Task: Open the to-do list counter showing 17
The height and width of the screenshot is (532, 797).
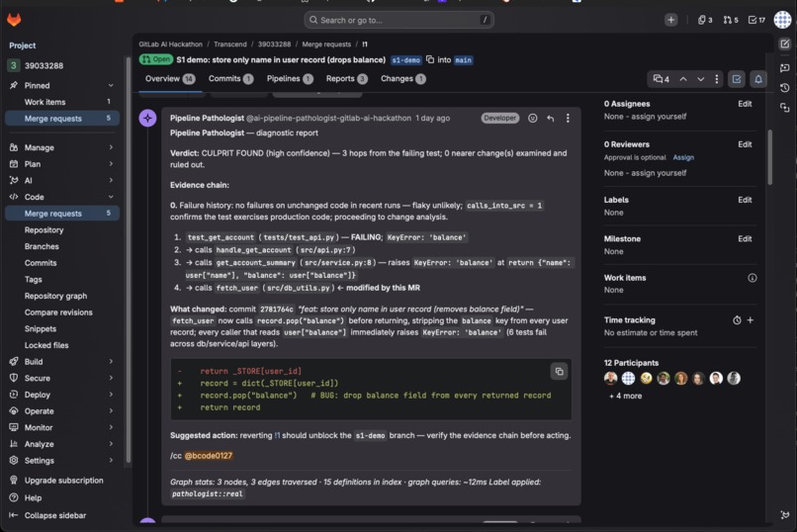Action: (756, 20)
